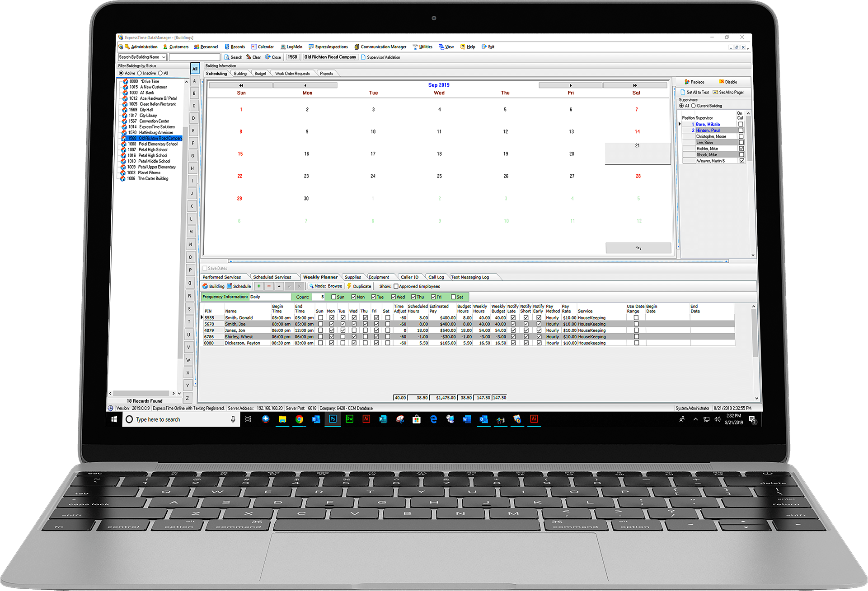This screenshot has height=591, width=868.
Task: Jump back one year with double-left arrow
Action: click(x=241, y=85)
